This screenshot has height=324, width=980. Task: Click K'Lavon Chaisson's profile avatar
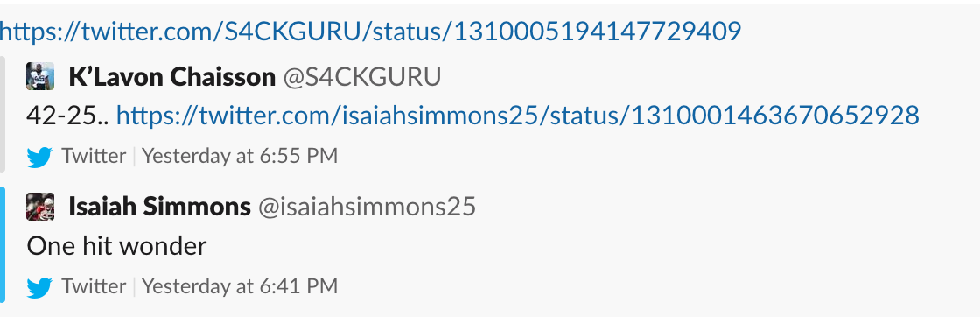[40, 76]
